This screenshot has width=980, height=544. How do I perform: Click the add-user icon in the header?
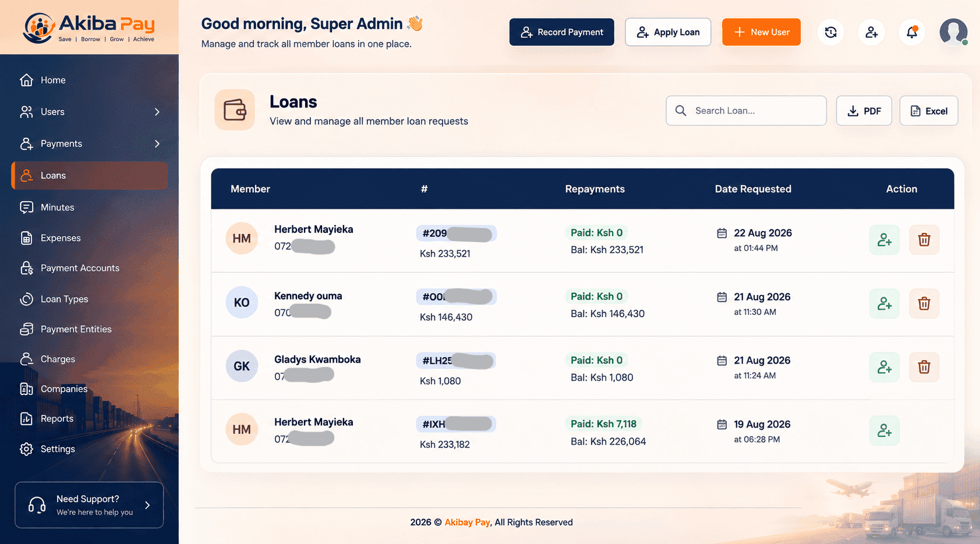click(x=872, y=32)
